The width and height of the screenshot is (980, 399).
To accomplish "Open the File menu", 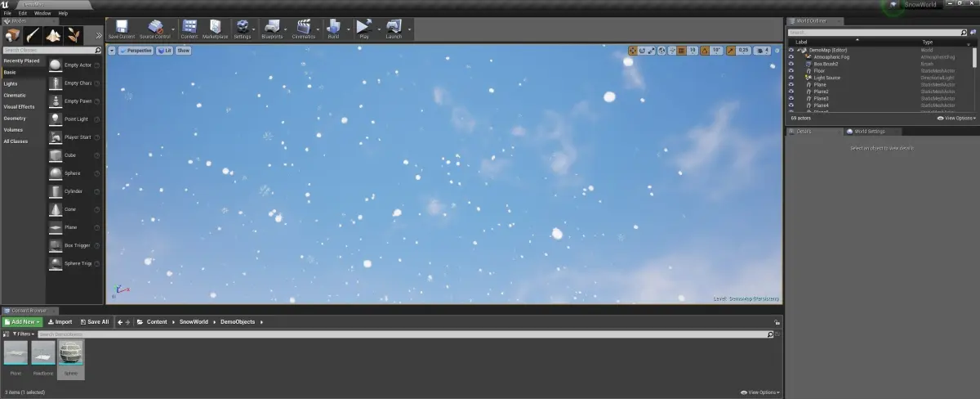I will [x=7, y=13].
